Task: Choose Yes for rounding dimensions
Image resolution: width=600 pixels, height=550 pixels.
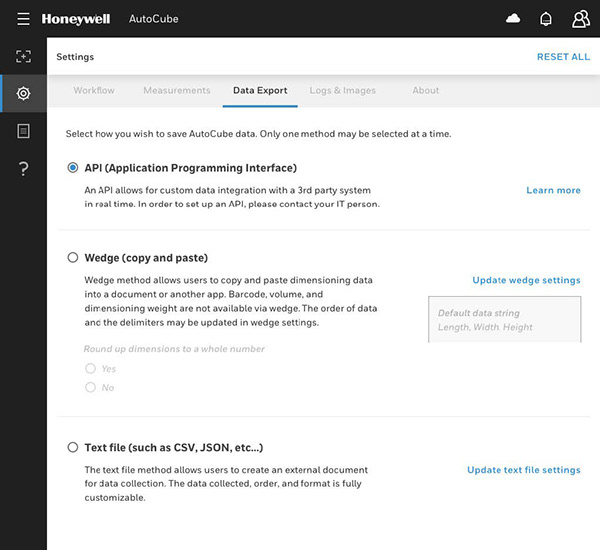Action: point(90,368)
